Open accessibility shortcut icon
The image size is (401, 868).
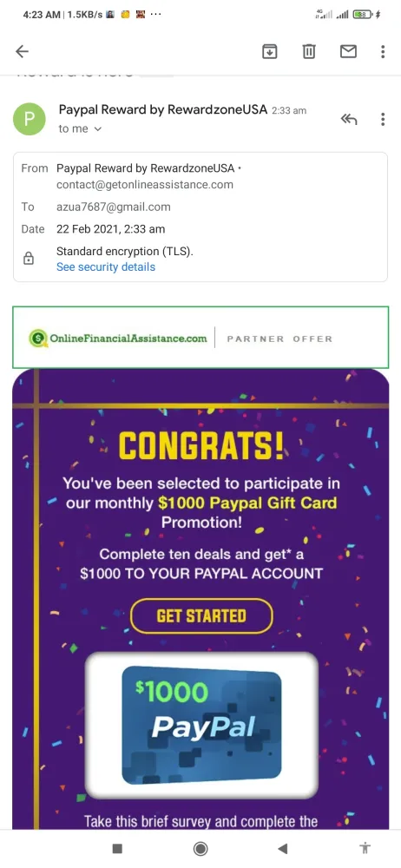tap(365, 848)
